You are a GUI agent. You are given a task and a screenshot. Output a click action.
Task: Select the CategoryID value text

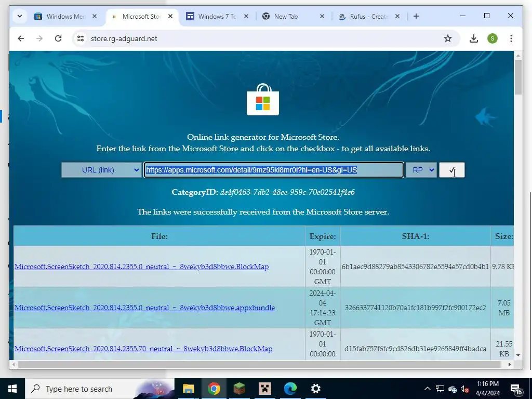[x=287, y=192]
